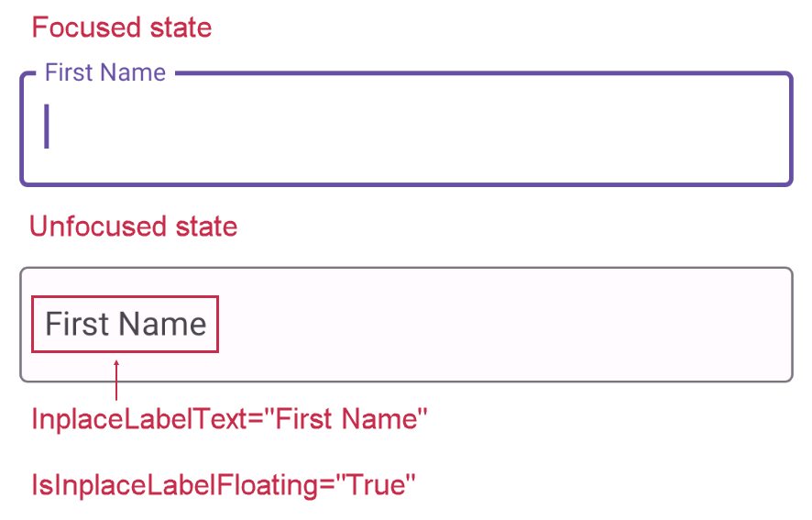The width and height of the screenshot is (812, 520).
Task: Click the word "state" in the Focused state heading
Action: tap(180, 28)
